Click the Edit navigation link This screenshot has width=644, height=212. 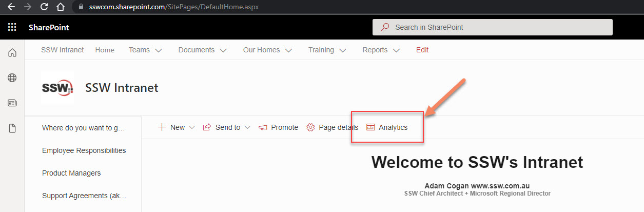coord(422,50)
